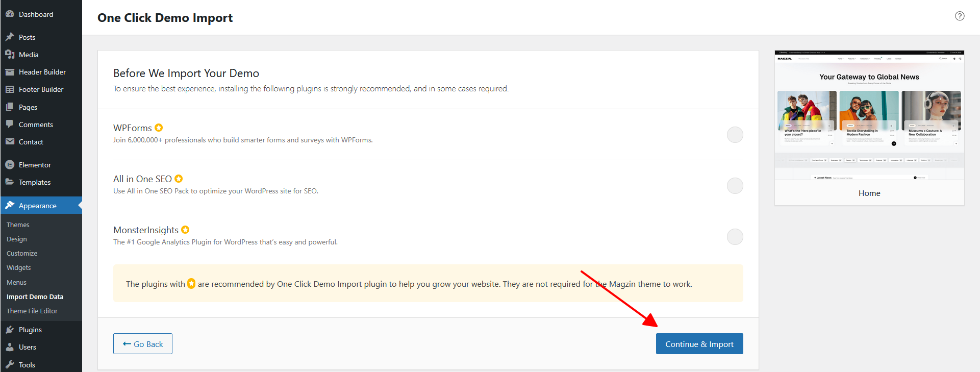Open Header Builder in sidebar
The image size is (980, 372).
(x=42, y=72)
